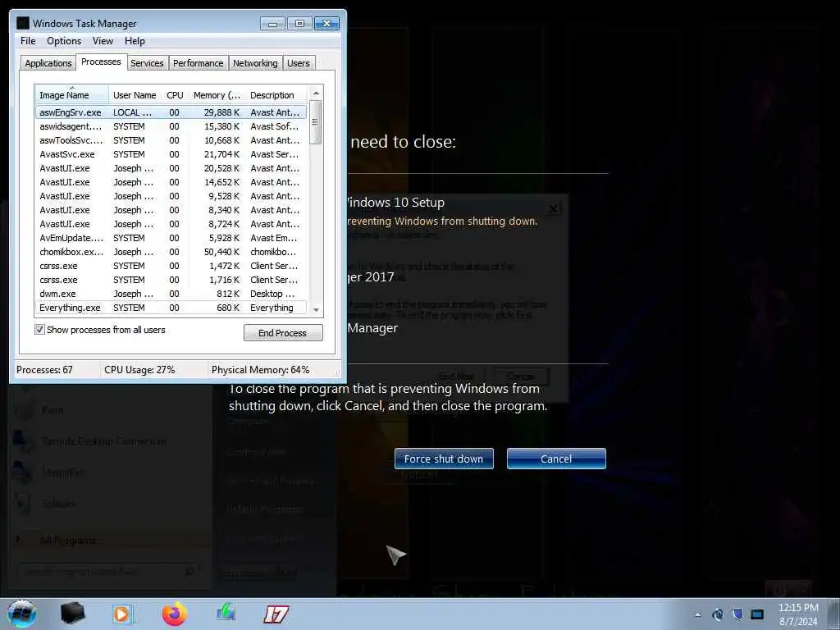The width and height of the screenshot is (840, 630).
Task: Sort processes by Image Name column
Action: pos(72,95)
